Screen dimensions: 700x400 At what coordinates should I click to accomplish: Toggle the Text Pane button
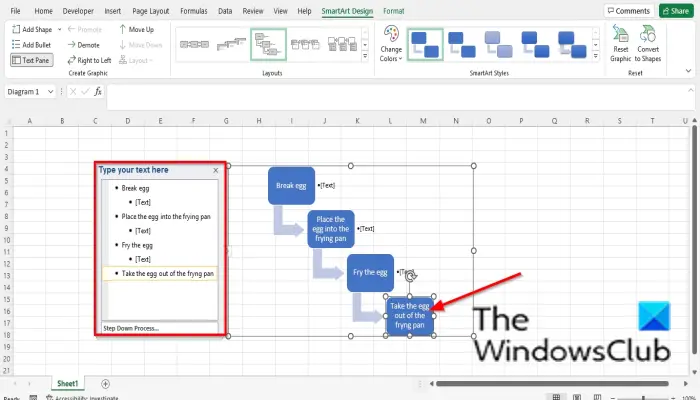(31, 60)
